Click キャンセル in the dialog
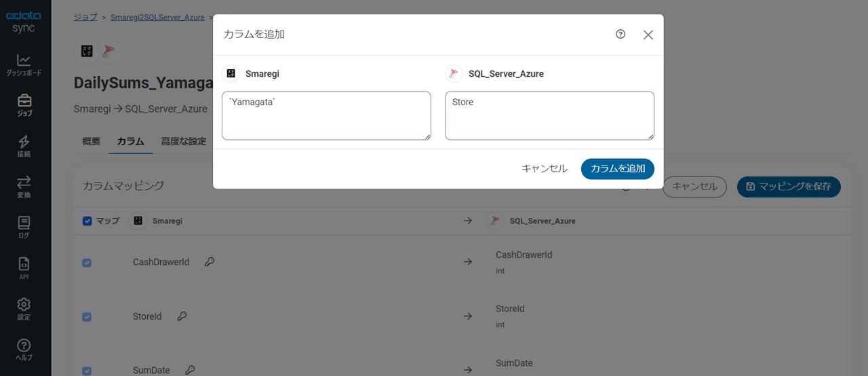Screen dimensions: 868x376 coord(544,169)
